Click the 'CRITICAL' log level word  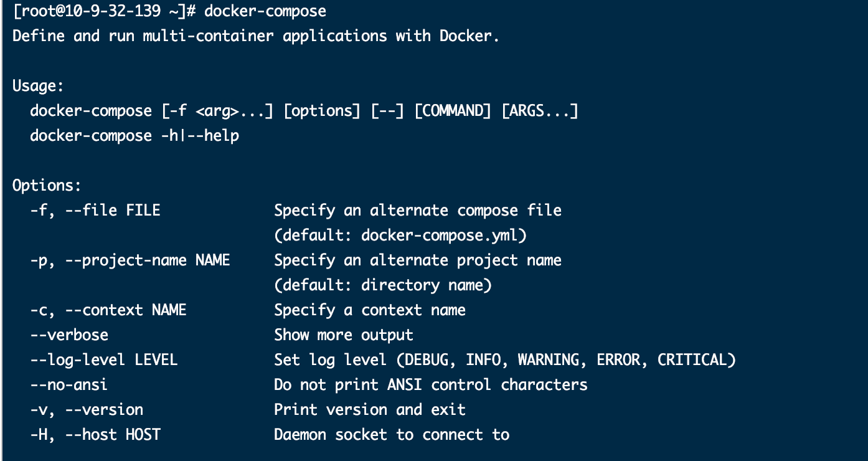pyautogui.click(x=692, y=360)
